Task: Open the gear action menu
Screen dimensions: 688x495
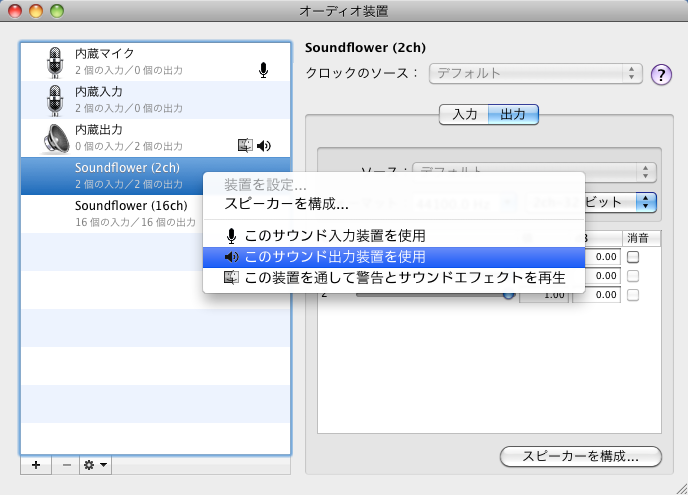Action: 95,465
